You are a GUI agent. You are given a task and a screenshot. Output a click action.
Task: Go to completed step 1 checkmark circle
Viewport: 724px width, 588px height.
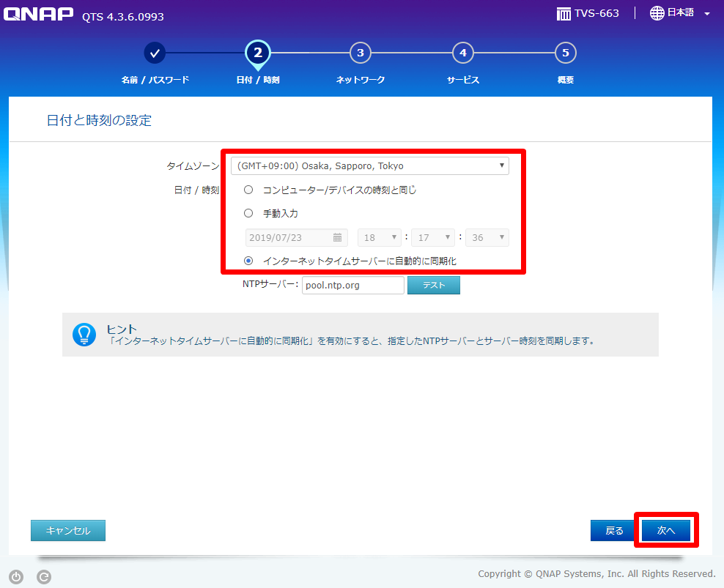click(155, 53)
